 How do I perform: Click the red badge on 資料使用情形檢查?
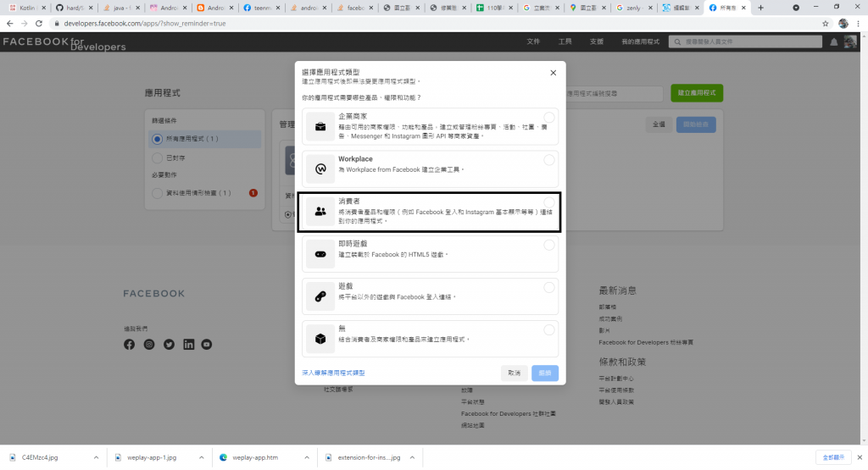[x=253, y=193]
